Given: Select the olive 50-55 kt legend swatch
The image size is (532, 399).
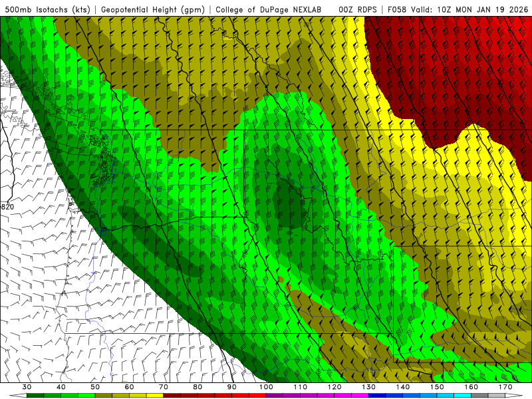Looking at the screenshot, I should [104, 395].
